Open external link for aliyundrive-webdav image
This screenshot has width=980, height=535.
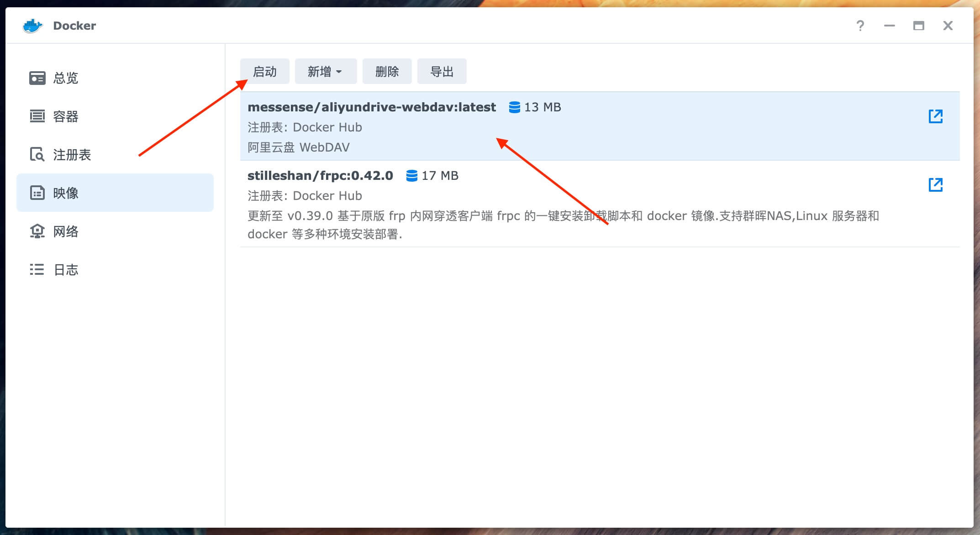[935, 116]
